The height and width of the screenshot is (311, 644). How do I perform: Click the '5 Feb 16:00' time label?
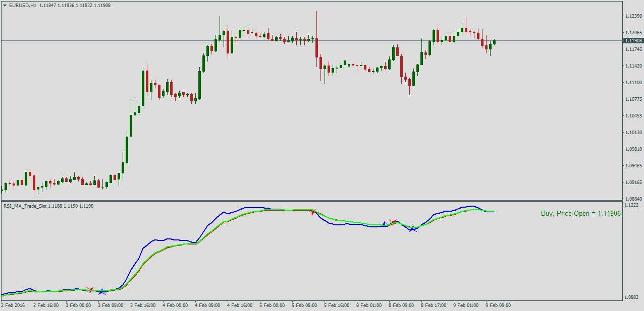click(337, 305)
